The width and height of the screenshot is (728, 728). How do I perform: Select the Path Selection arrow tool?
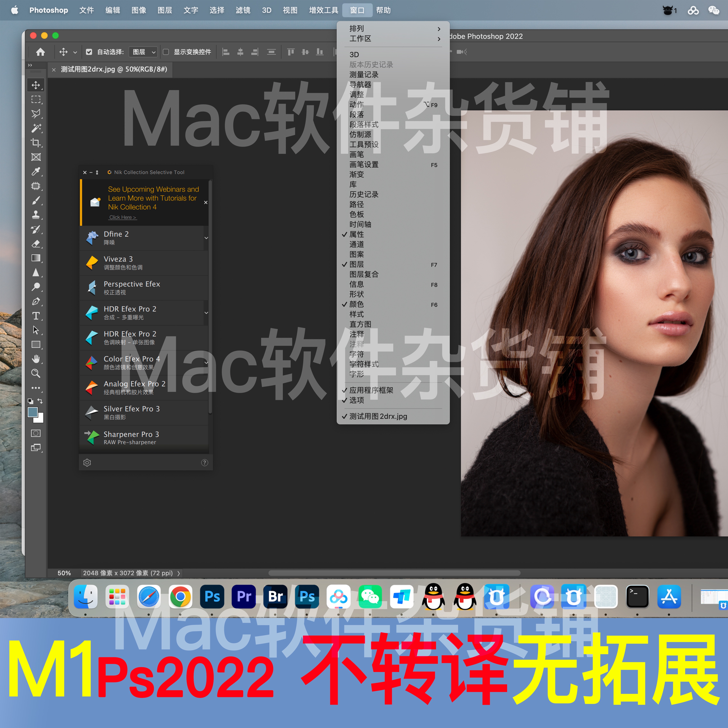tap(36, 330)
